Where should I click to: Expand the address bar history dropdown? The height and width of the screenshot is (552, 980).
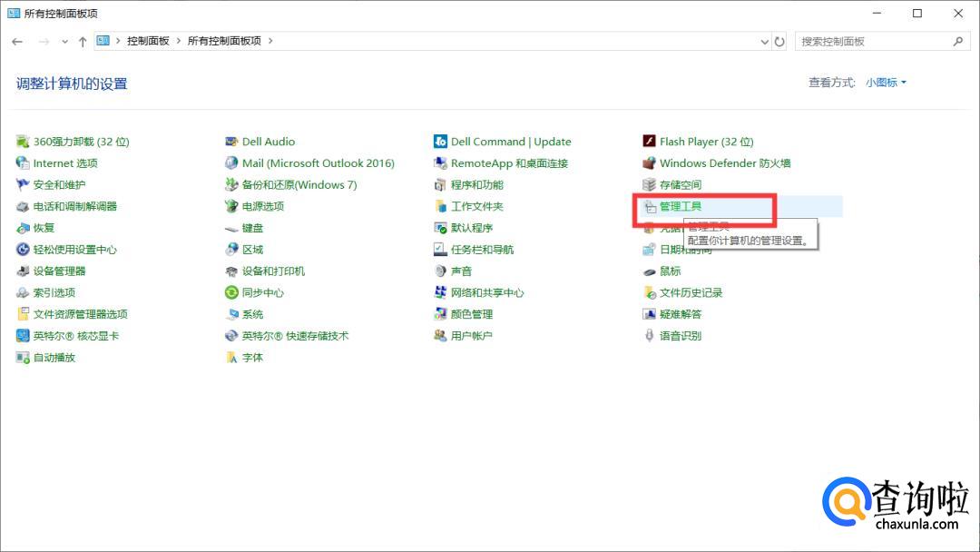coord(764,42)
